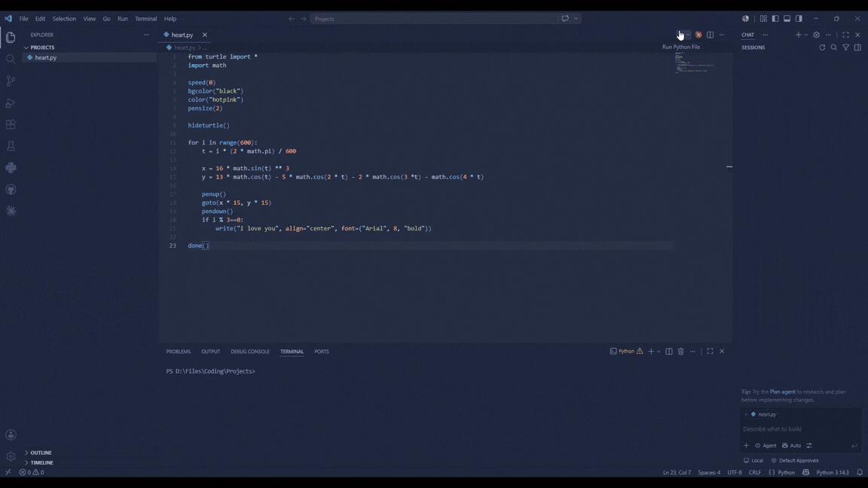Open new chat dropdown arrow
This screenshot has width=868, height=488.
(x=805, y=35)
